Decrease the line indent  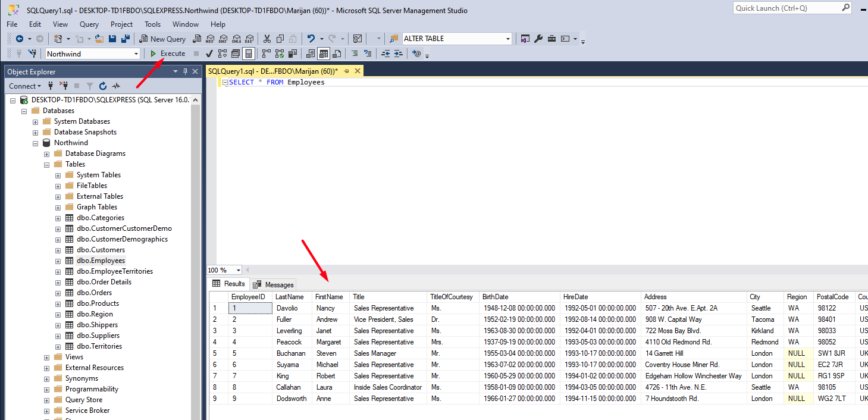386,54
